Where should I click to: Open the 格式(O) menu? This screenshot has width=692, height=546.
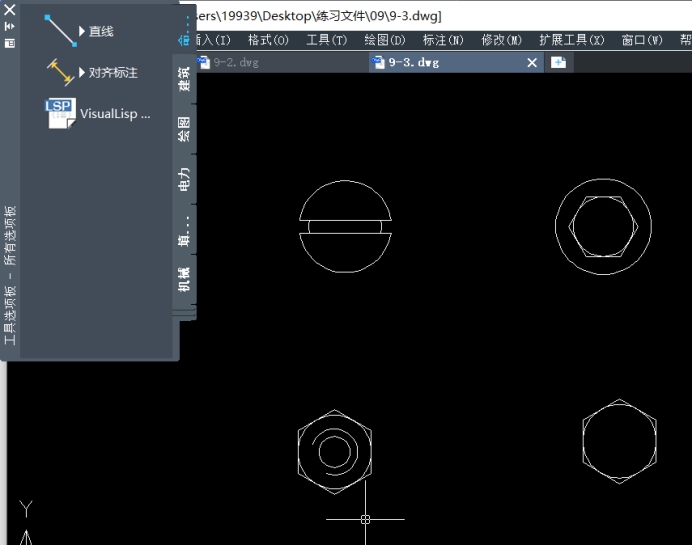point(267,41)
